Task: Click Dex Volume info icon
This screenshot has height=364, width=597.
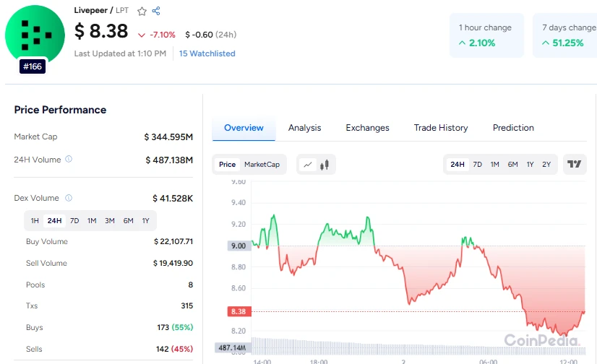Action: point(69,197)
